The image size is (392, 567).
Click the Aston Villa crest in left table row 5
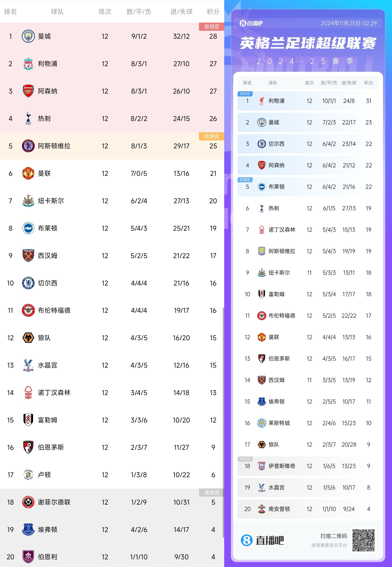click(x=28, y=146)
